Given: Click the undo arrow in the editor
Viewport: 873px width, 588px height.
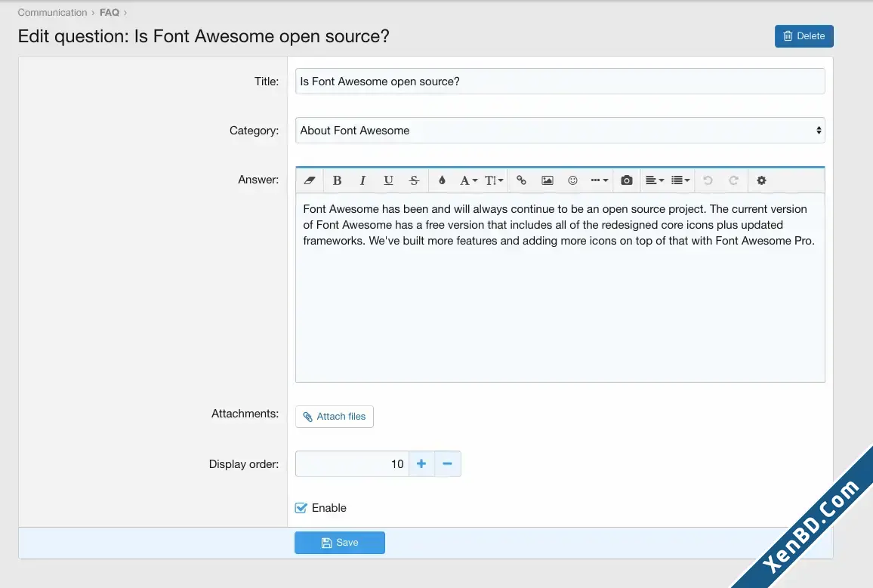Looking at the screenshot, I should click(x=708, y=180).
